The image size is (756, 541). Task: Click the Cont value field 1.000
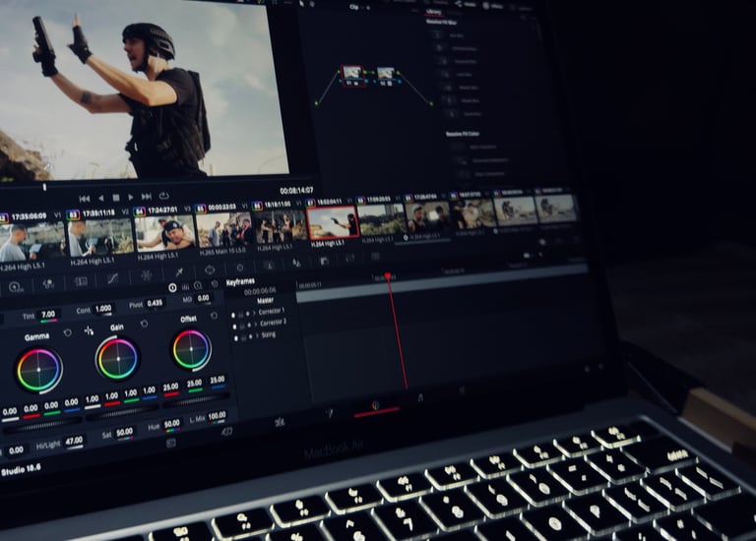(x=102, y=308)
